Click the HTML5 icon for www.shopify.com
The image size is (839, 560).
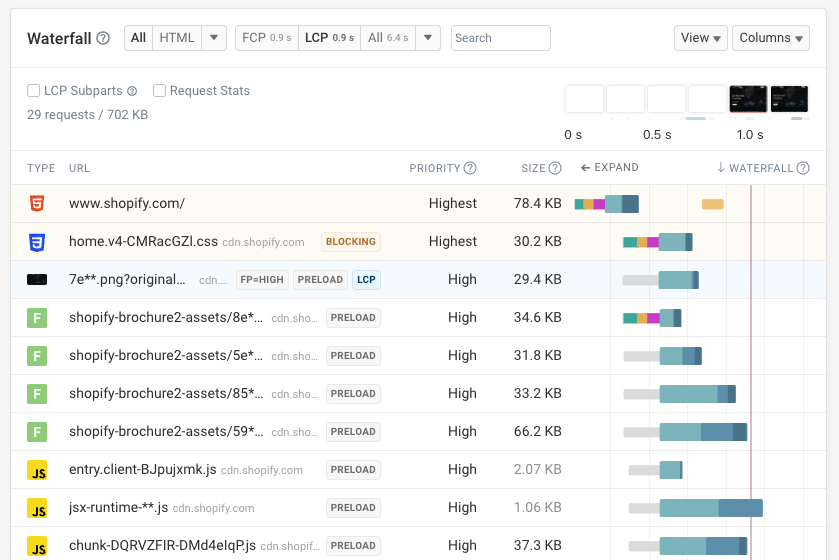pos(37,204)
